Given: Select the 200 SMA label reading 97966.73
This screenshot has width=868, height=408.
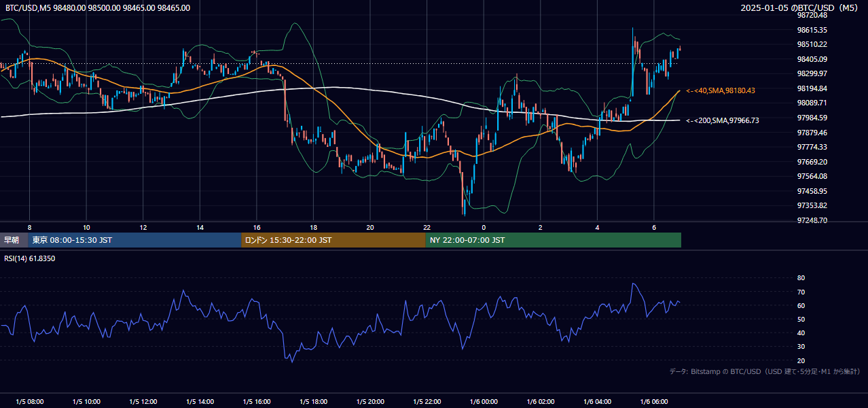Looking at the screenshot, I should coord(723,120).
